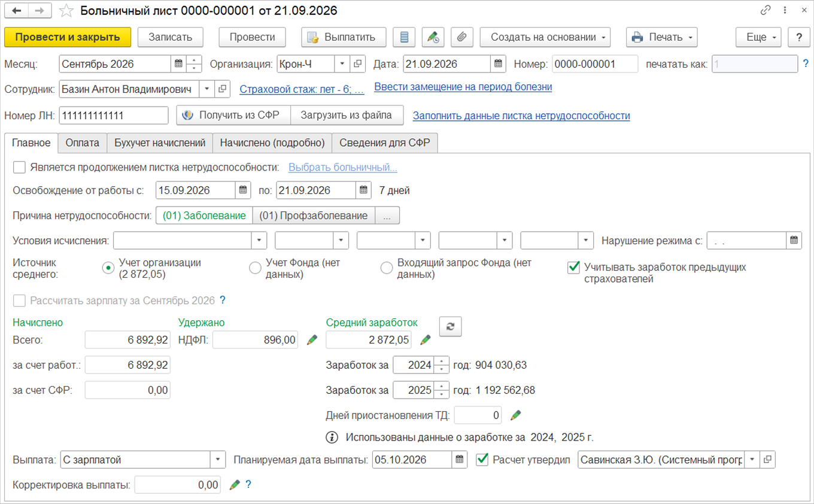Edit Дней приостановления ТД with the pencil icon
The width and height of the screenshot is (814, 504).
tap(515, 415)
